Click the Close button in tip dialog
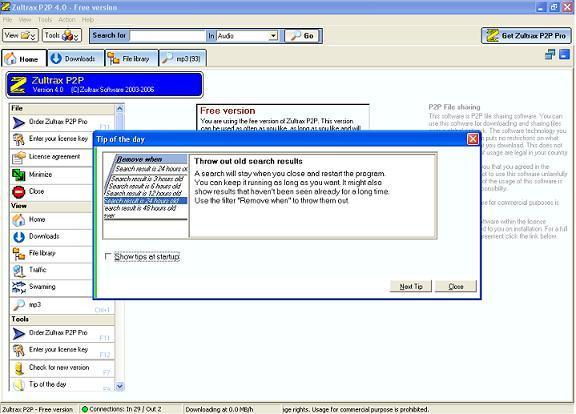The image size is (576, 414). click(x=456, y=286)
